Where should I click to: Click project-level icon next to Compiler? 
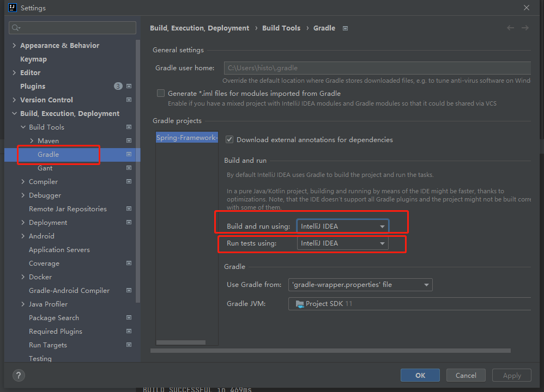pyautogui.click(x=129, y=181)
